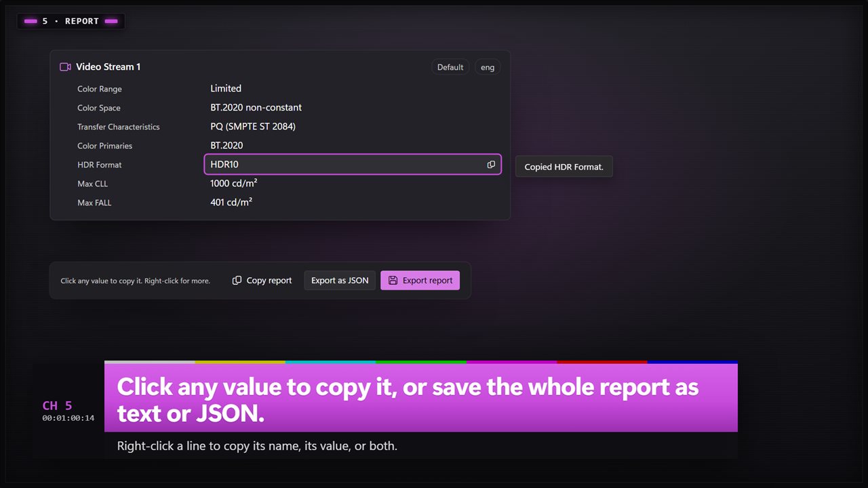
Task: Click Export as JSON
Action: 340,281
